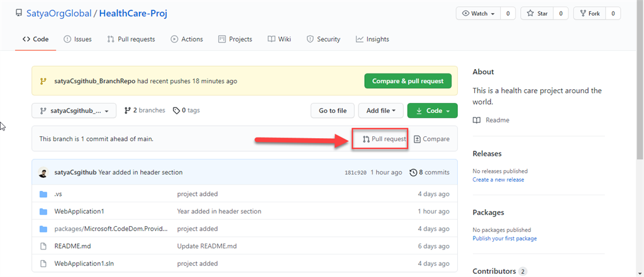644x277 pixels.
Task: Switch to the Security tab
Action: (x=324, y=40)
